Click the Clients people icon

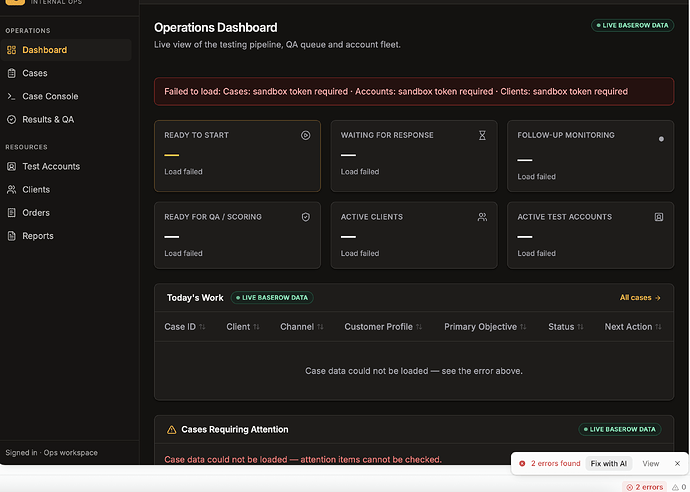coord(11,190)
